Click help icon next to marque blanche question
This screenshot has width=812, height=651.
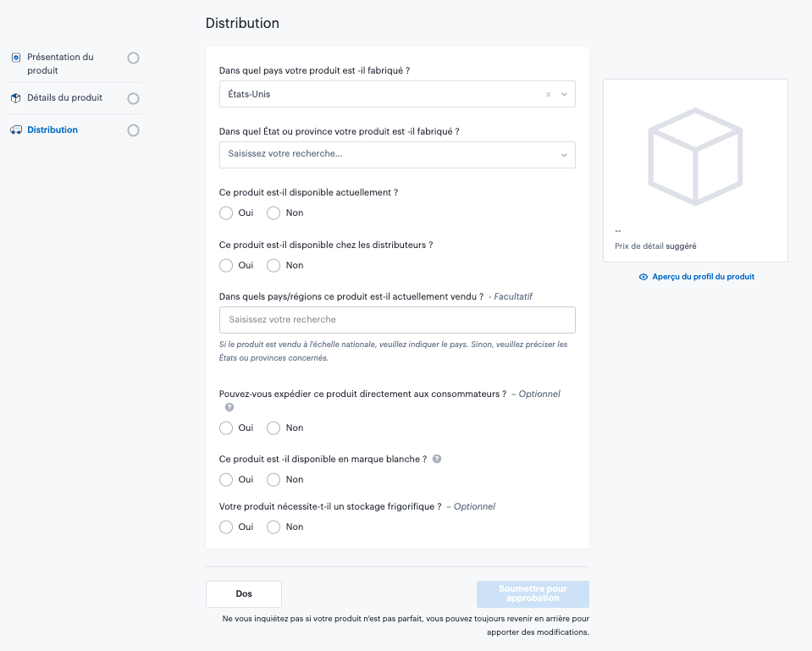[437, 459]
